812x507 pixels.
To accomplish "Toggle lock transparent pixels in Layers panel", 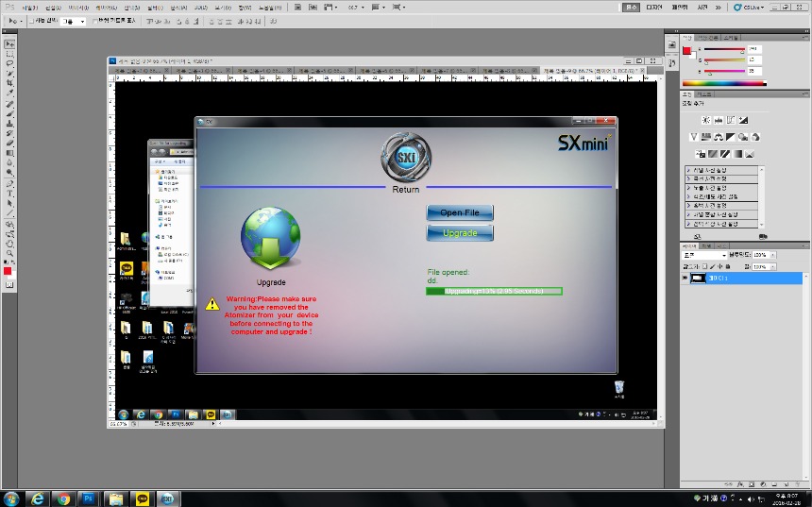I will click(x=704, y=266).
